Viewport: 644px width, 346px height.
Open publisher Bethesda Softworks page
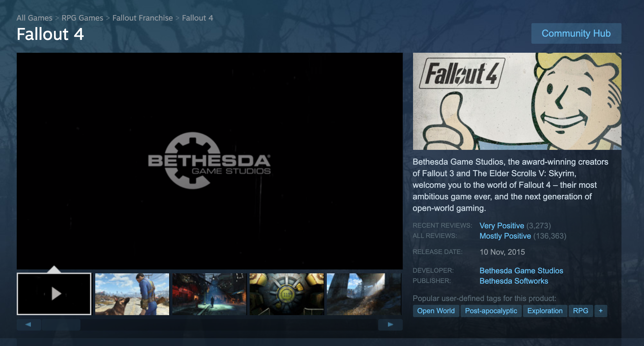coord(514,281)
